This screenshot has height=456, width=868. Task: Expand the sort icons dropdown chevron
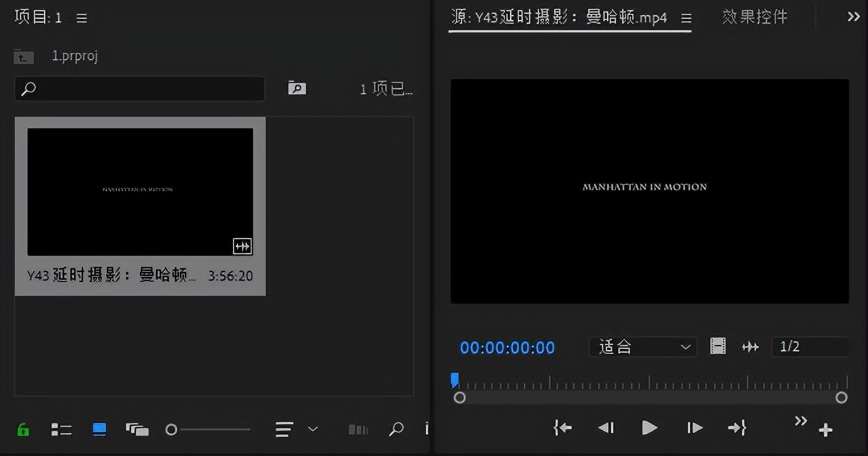[x=312, y=430]
